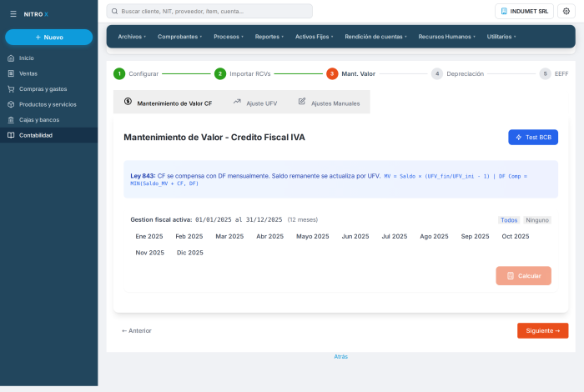Click the NITRO X logo text
The width and height of the screenshot is (584, 392).
[36, 14]
